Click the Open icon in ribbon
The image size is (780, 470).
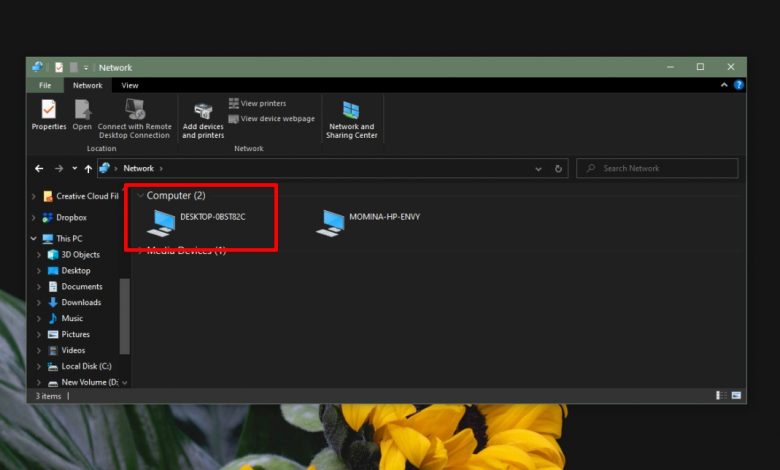[x=82, y=114]
